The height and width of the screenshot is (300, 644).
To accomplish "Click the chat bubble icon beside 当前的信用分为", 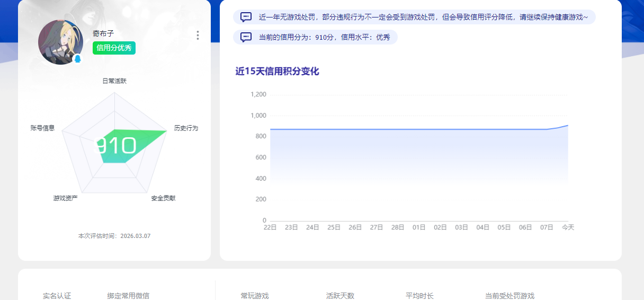I will (246, 37).
